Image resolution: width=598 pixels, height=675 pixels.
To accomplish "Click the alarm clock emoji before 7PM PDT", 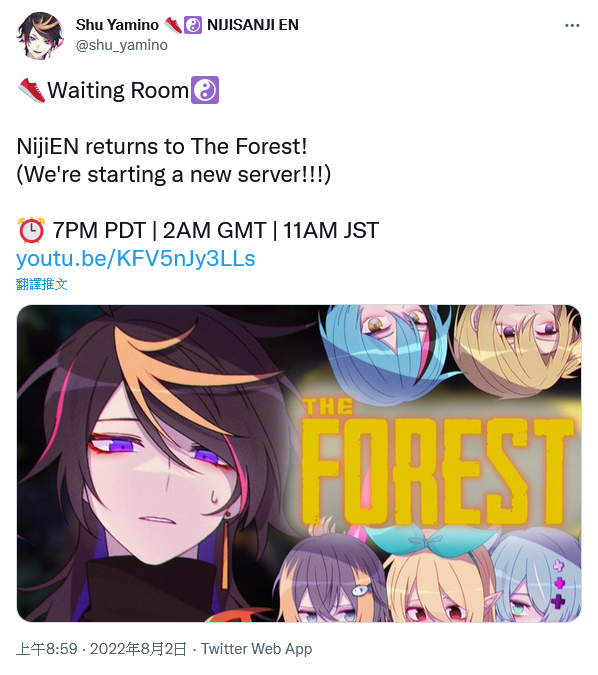I will 31,230.
